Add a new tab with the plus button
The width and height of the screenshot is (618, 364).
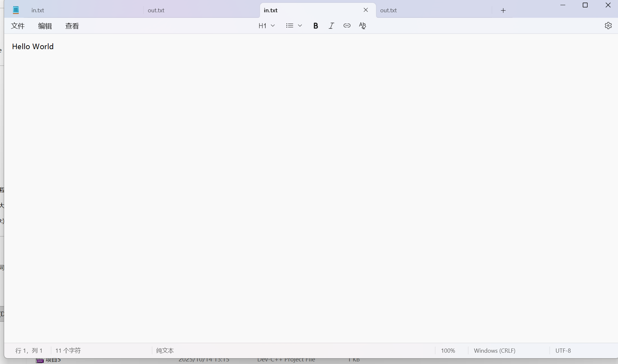click(x=503, y=10)
